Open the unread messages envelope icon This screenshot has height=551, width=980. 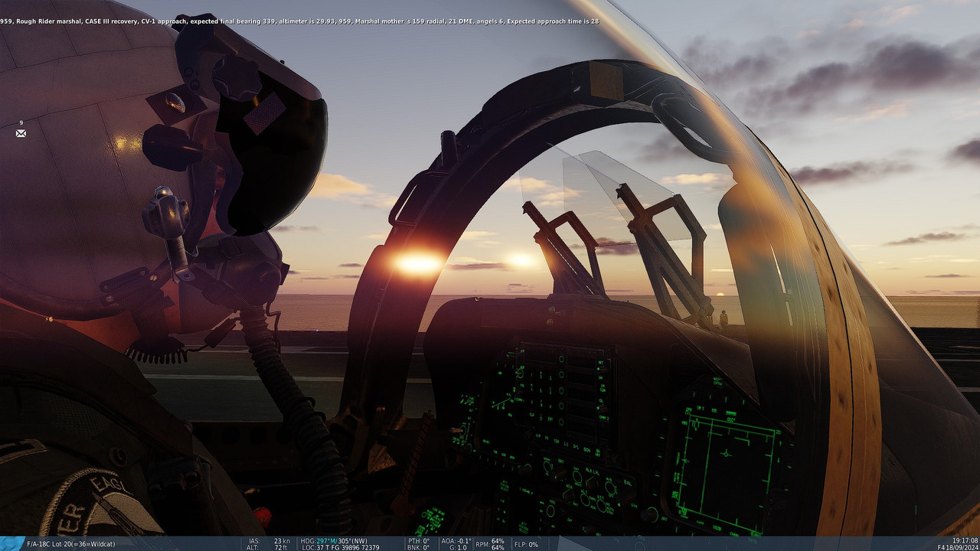click(21, 133)
